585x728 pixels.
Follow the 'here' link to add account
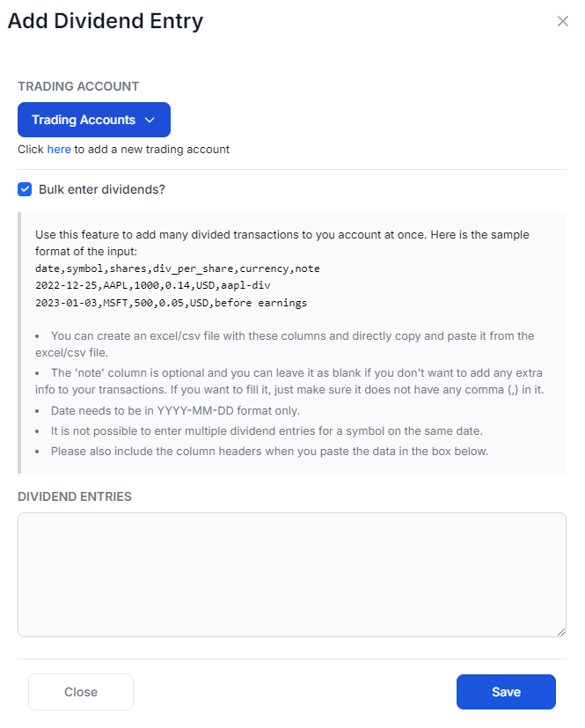click(x=59, y=150)
